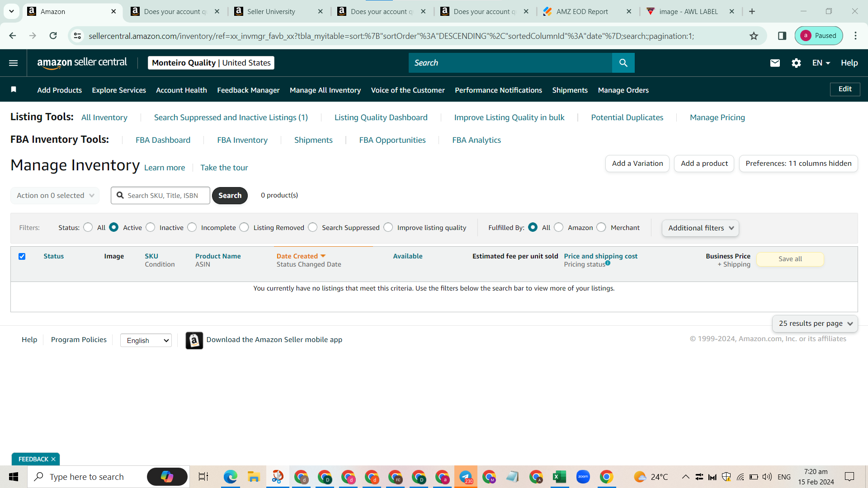This screenshot has width=868, height=488.
Task: Click the Amazon Seller mobile app icon
Action: (194, 340)
